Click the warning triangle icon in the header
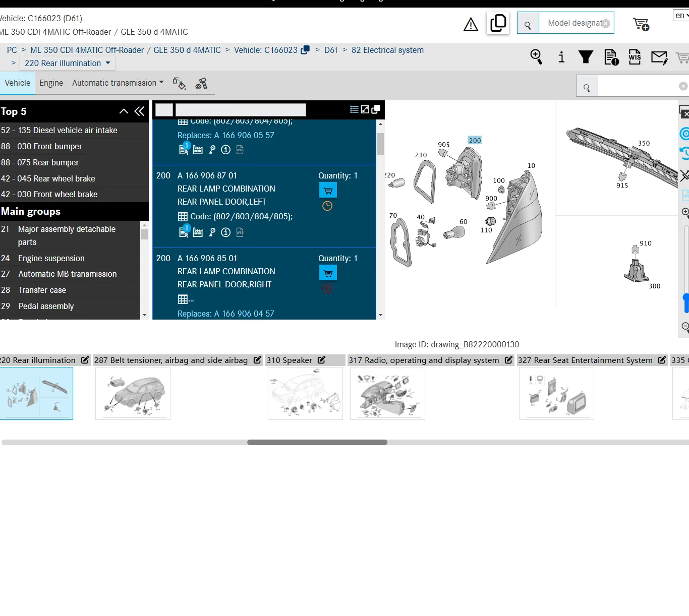This screenshot has width=689, height=616. pos(471,24)
